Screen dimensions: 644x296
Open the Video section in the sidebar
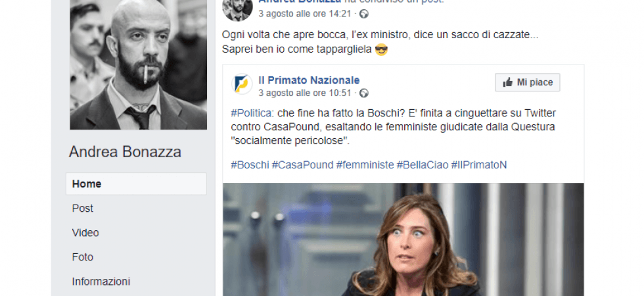click(85, 233)
